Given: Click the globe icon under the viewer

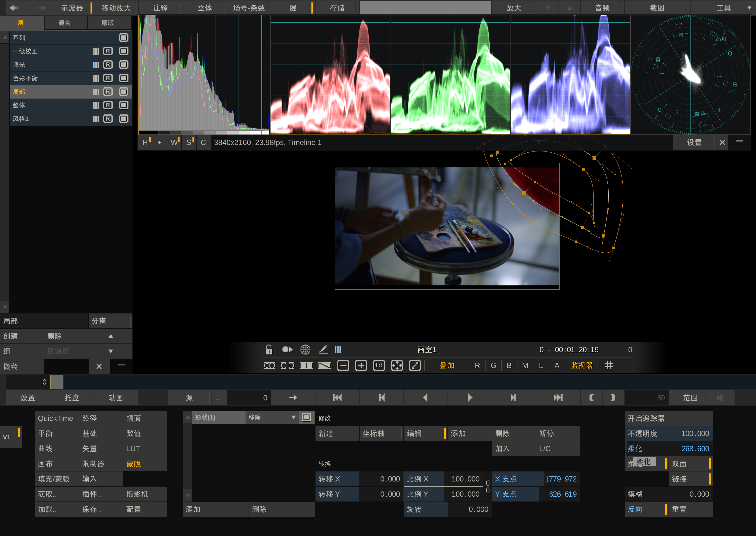Looking at the screenshot, I should coord(305,349).
